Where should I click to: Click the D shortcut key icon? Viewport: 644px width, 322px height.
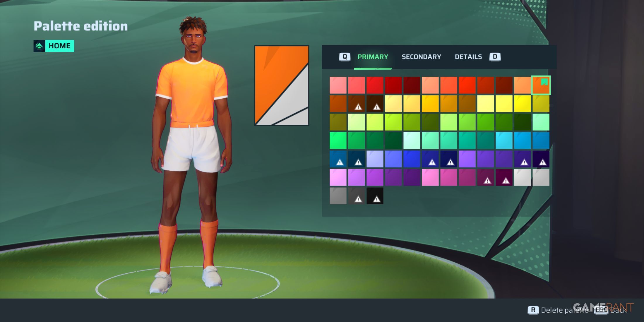coord(495,56)
